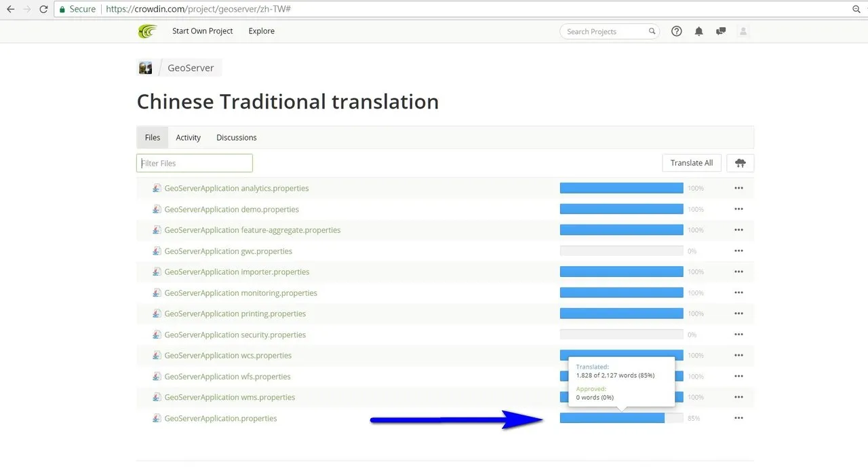Viewport: 868px width, 467px height.
Task: Open the GeoServerApplication.properties file link
Action: pyautogui.click(x=220, y=418)
